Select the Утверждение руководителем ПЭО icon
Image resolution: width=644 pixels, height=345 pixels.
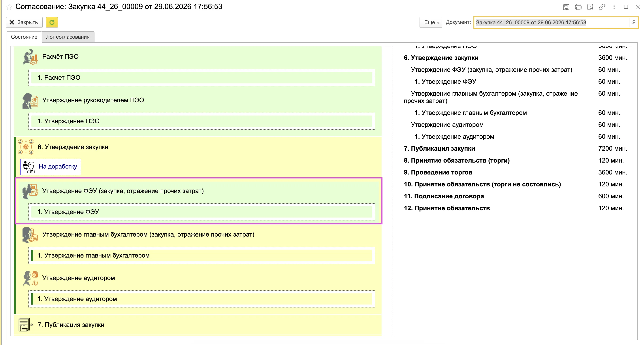pos(30,100)
